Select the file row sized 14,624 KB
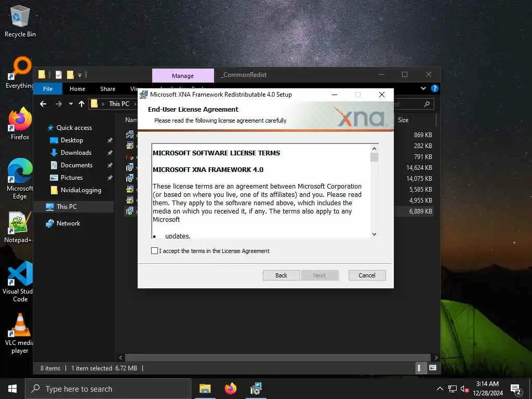 [279, 168]
